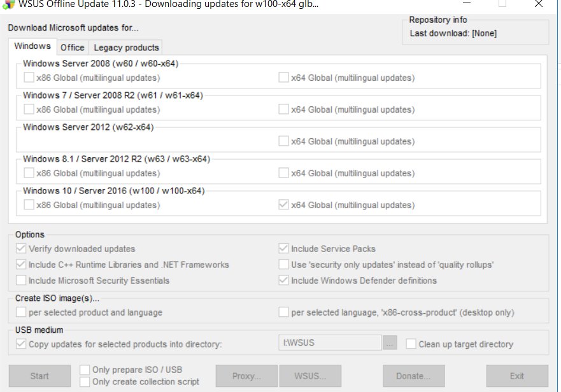Viewport: 561px width, 392px height.
Task: Open the WSUS settings button
Action: (x=310, y=376)
